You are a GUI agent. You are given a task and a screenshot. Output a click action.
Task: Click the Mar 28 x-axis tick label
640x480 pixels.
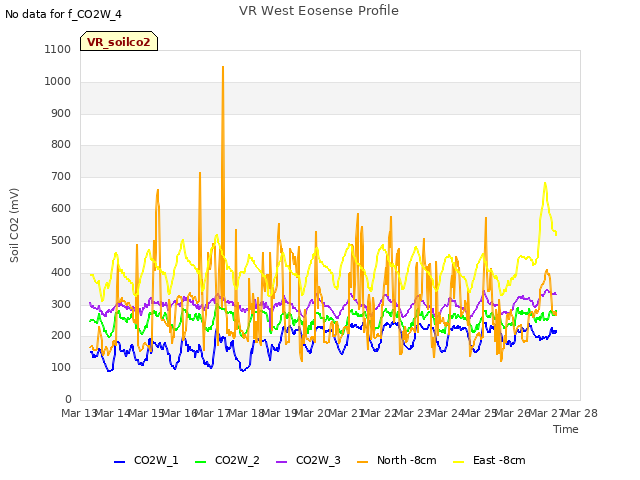[x=580, y=413]
